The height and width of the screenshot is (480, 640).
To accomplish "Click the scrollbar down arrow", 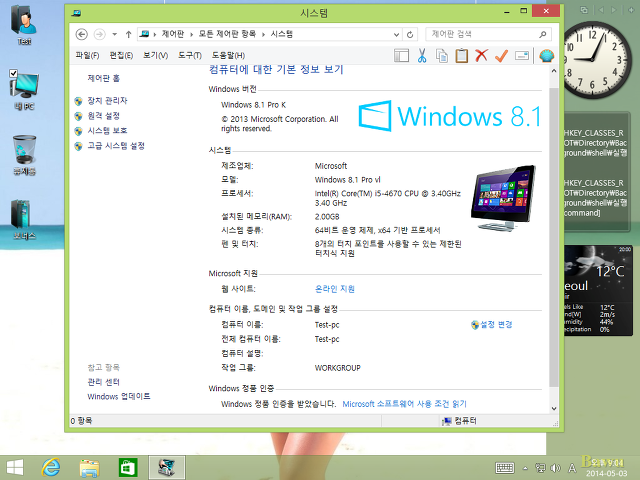I will (x=554, y=408).
